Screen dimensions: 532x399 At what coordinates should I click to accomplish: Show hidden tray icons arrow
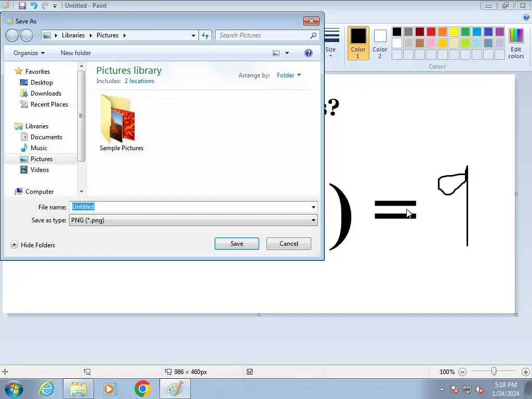442,390
